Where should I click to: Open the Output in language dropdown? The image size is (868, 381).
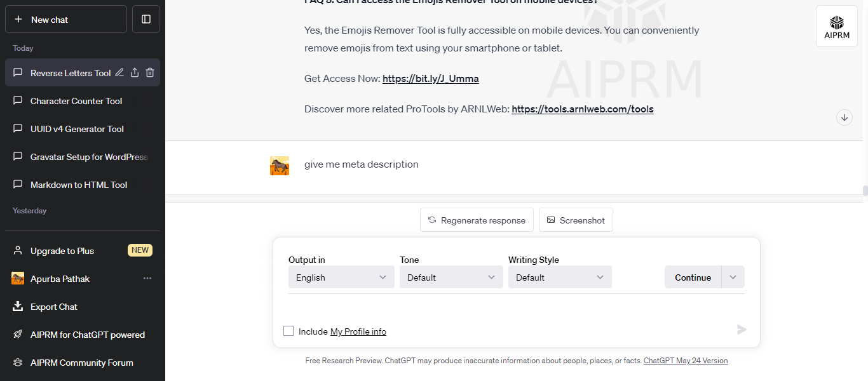341,277
